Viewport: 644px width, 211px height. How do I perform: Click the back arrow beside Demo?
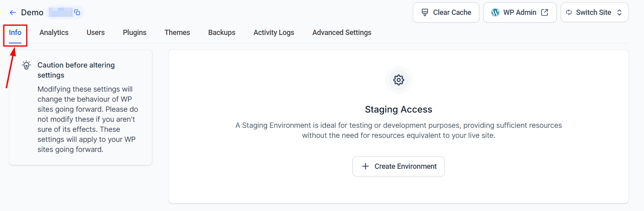(x=13, y=12)
